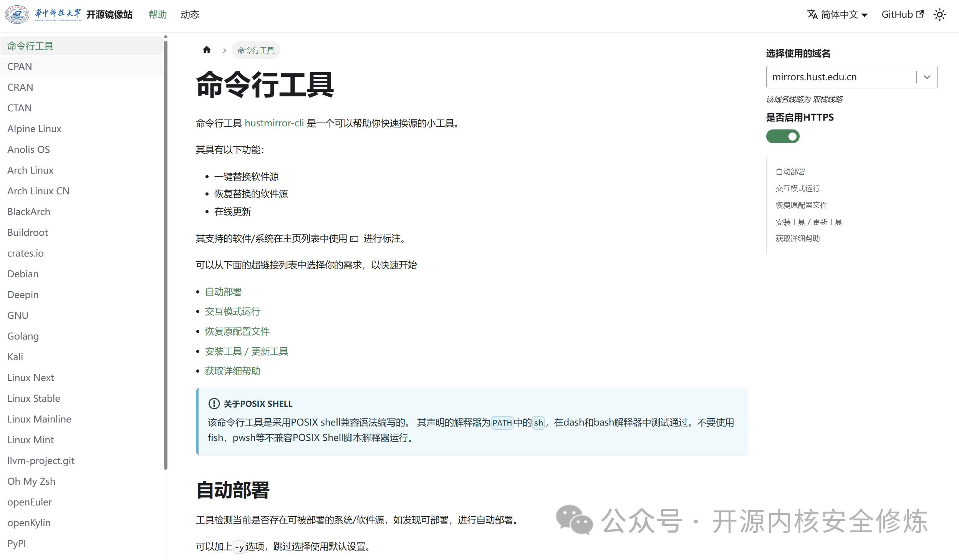Expand the 简体中文 language dropdown

pyautogui.click(x=837, y=15)
